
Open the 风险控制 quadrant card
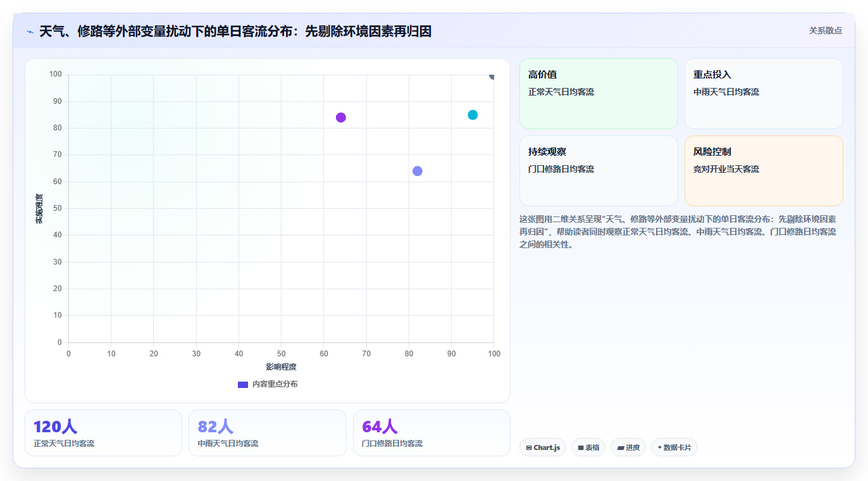coord(764,171)
